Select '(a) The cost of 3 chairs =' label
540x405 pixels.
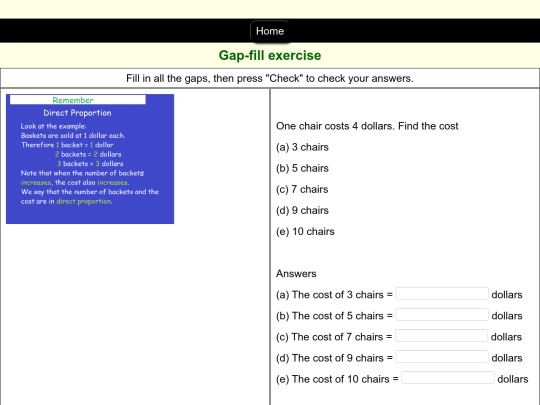point(334,295)
